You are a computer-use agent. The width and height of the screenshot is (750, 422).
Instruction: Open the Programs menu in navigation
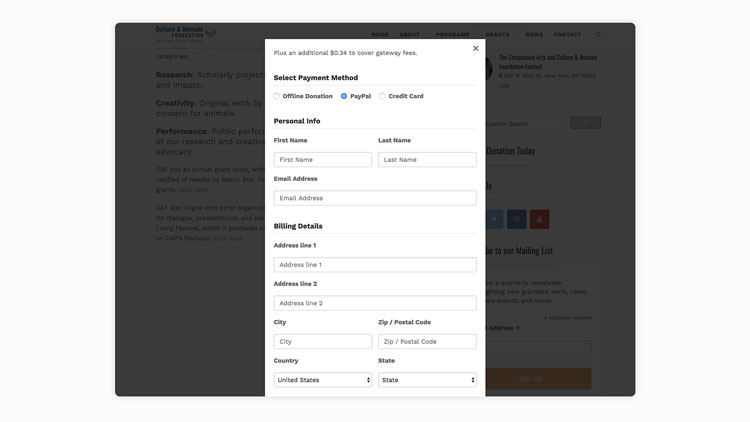454,35
